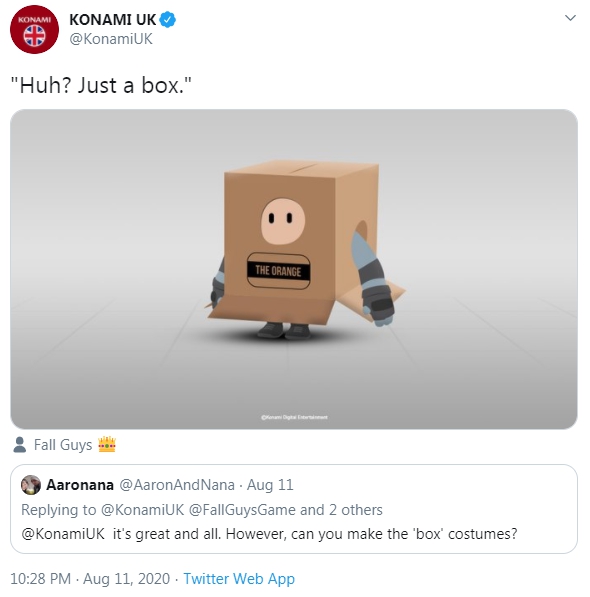Open the quoted reply about box costumes
This screenshot has height=597, width=590.
coord(294,509)
